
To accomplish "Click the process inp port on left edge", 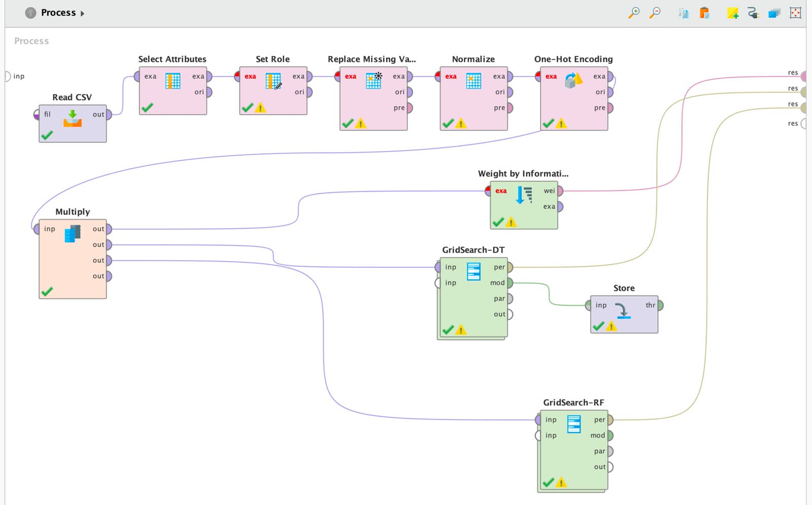I will point(8,76).
